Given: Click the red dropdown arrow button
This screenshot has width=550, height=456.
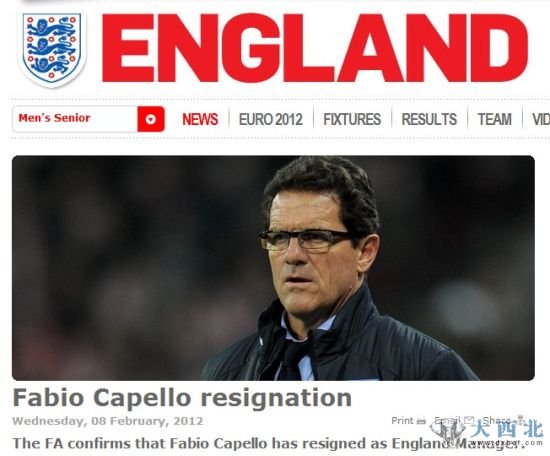Looking at the screenshot, I should [x=151, y=119].
